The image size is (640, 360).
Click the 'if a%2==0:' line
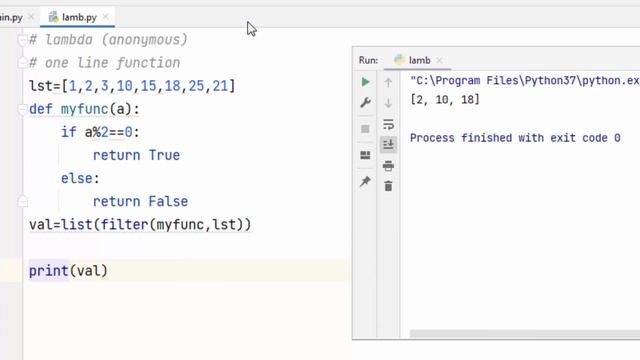point(100,132)
